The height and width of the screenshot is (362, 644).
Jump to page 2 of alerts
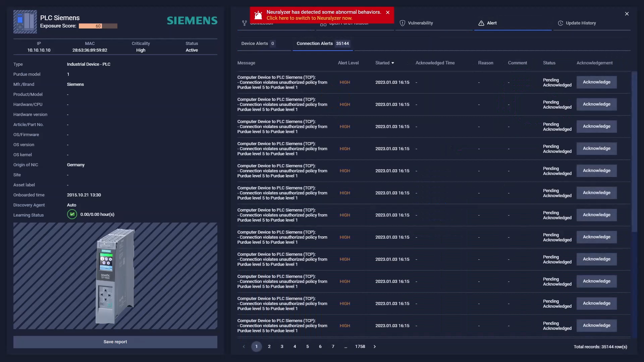pyautogui.click(x=269, y=347)
